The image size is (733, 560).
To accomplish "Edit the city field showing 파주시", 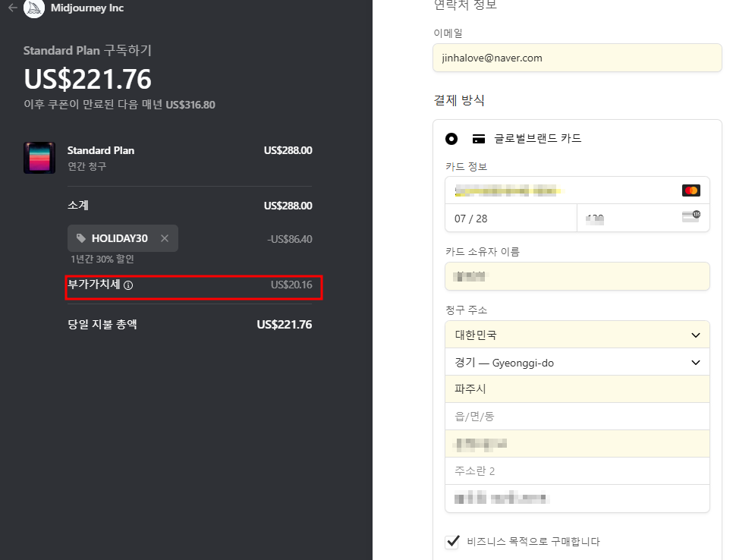I will pos(577,389).
